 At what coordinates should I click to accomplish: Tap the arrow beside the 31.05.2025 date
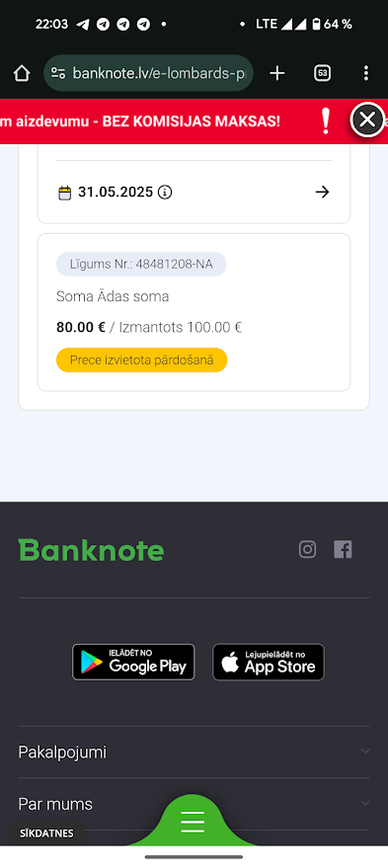tap(322, 193)
